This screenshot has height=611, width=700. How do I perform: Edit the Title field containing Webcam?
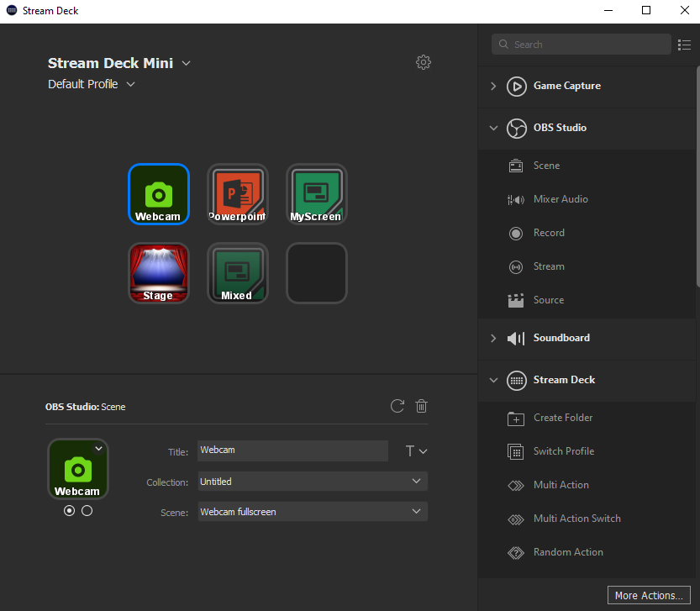[292, 450]
